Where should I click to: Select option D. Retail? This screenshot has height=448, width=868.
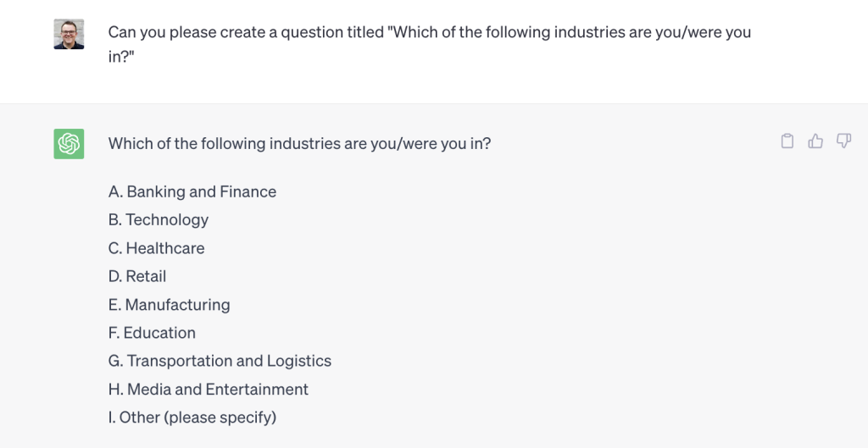(137, 277)
